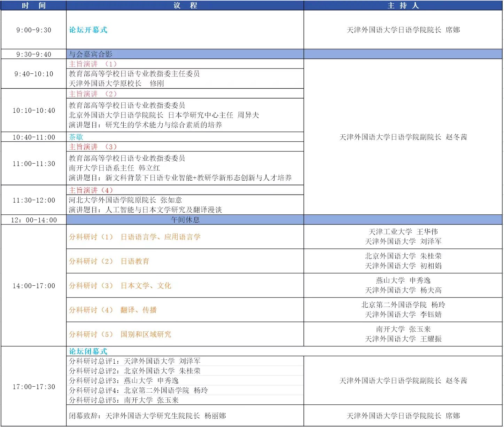Viewport: 504px width, 427px height.
Task: Select 分科研讨（3）日本文学、文化 session
Action: [x=120, y=286]
